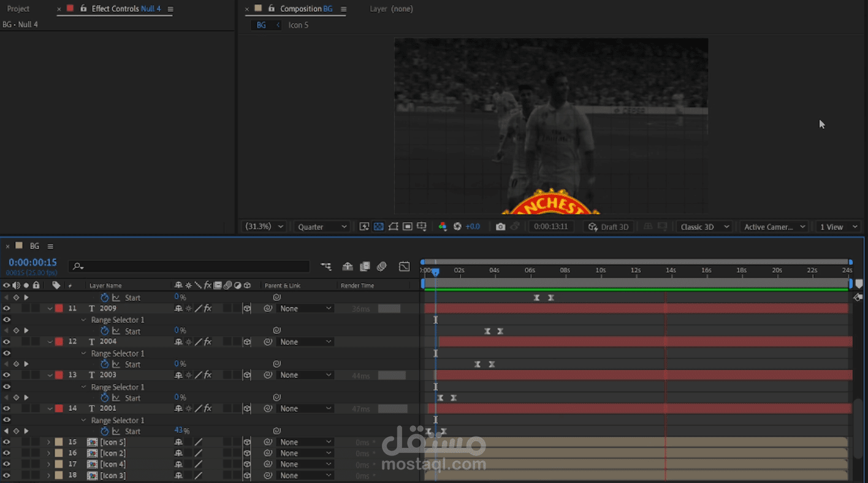
Task: Open the Classic 3D renderer dropdown
Action: click(x=704, y=227)
